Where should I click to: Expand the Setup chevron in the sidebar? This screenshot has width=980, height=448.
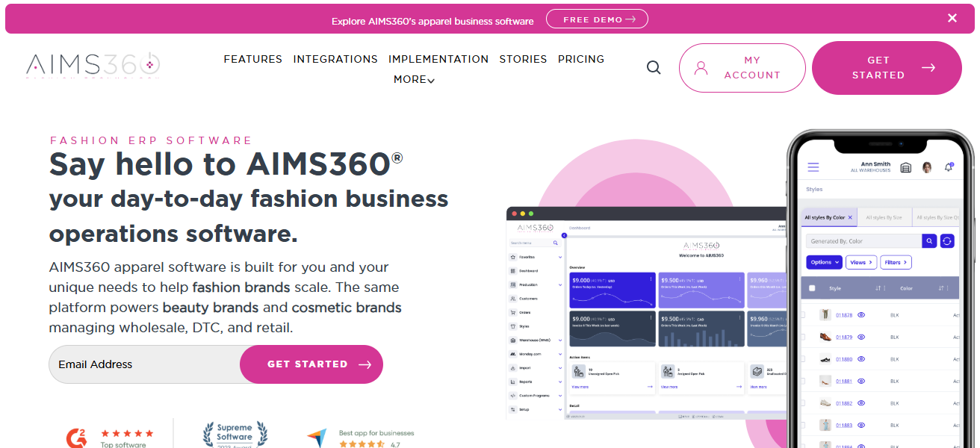(x=560, y=409)
